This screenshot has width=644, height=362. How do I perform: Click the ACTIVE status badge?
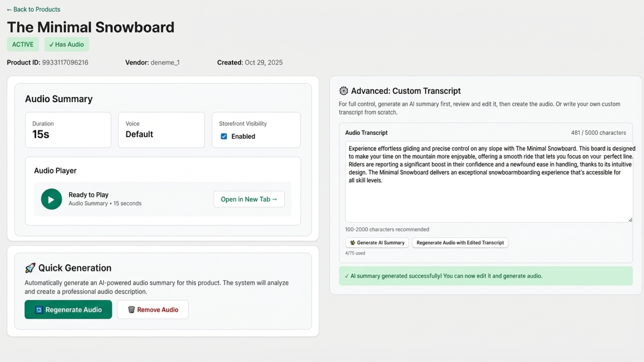pyautogui.click(x=23, y=44)
